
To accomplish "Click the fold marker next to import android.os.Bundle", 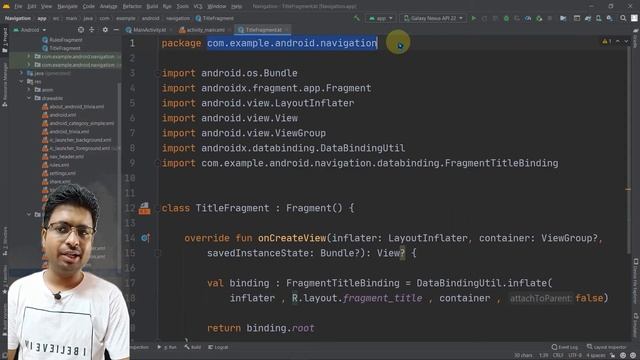I will 158,73.
